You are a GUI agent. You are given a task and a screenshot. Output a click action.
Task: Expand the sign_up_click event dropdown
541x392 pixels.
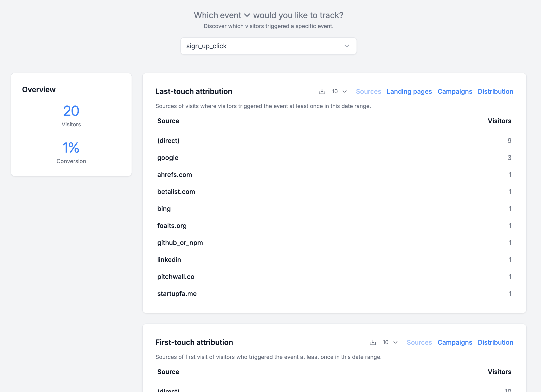point(347,46)
